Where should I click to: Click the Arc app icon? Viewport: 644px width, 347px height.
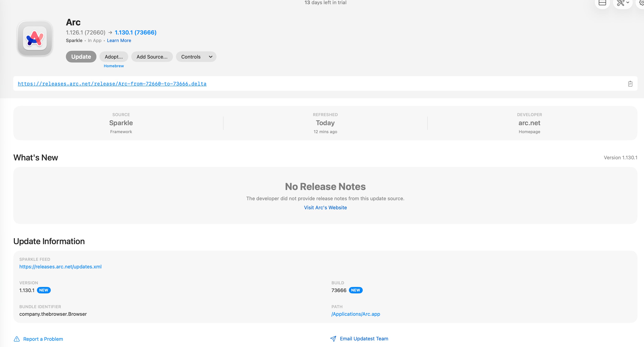[35, 38]
